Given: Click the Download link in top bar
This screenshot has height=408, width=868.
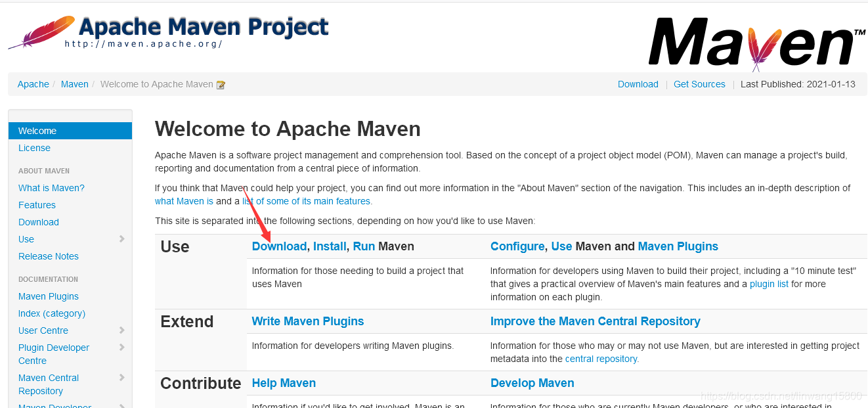Looking at the screenshot, I should tap(638, 84).
